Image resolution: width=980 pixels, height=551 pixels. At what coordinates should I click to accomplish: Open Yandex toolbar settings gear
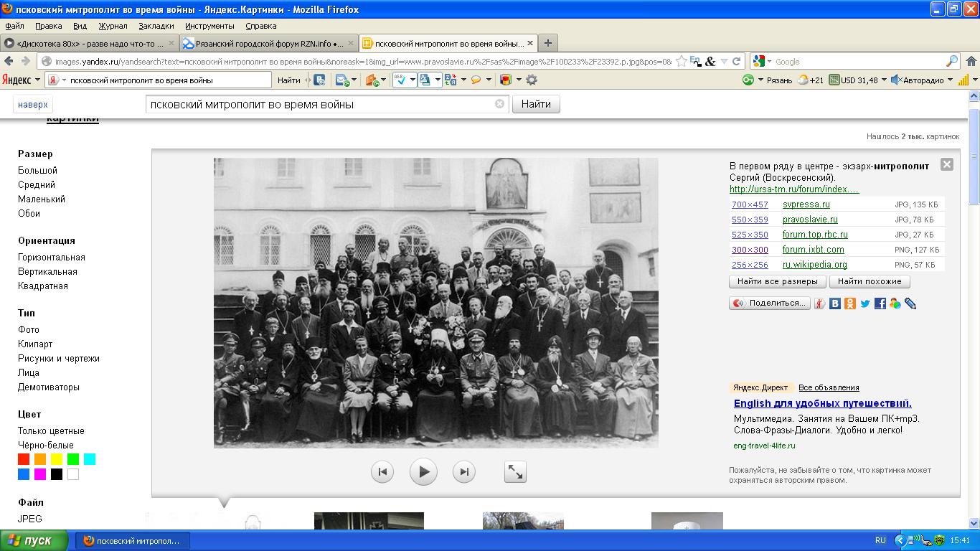[532, 80]
